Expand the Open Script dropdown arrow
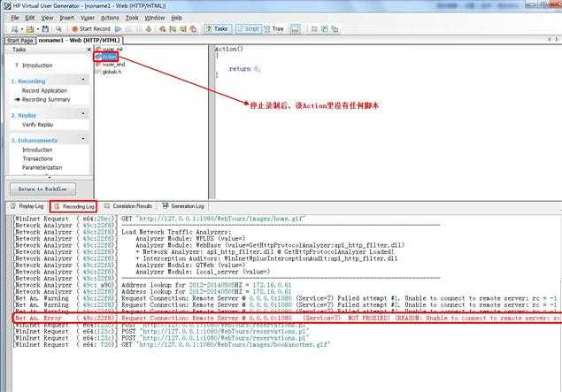Viewport: 562px width, 392px height. coord(38,29)
